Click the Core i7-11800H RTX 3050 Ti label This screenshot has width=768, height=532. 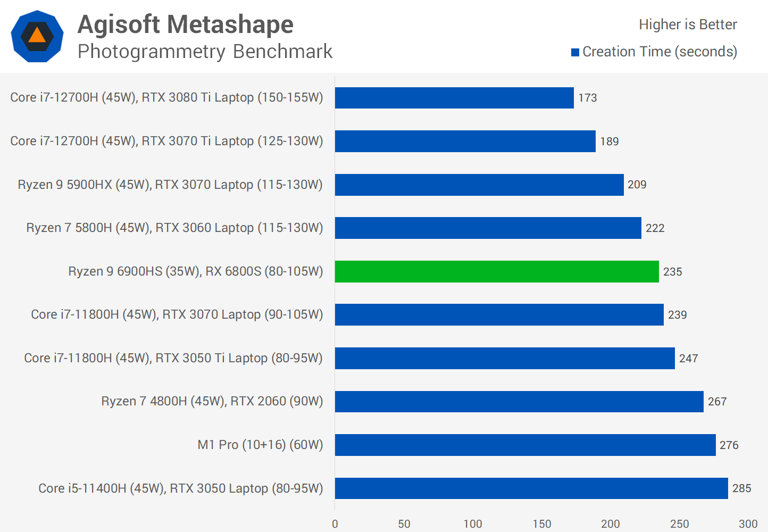173,358
